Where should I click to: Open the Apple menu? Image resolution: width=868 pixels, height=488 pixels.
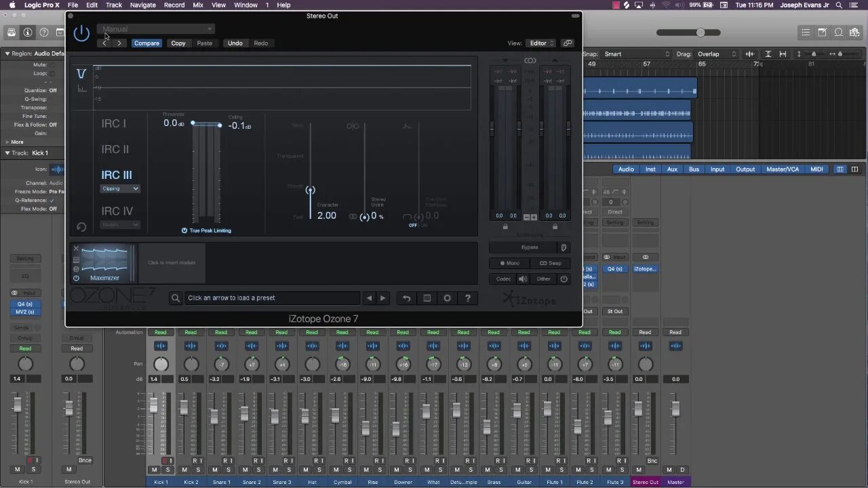pos(12,5)
